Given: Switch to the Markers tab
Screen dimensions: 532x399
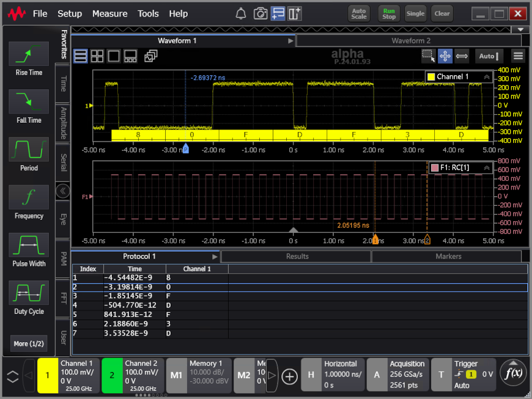Looking at the screenshot, I should pos(448,257).
